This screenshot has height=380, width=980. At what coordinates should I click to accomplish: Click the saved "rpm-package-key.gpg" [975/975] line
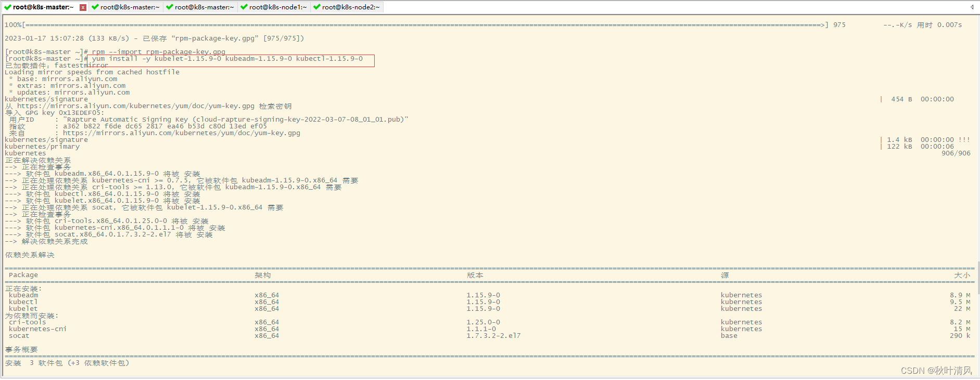point(155,38)
